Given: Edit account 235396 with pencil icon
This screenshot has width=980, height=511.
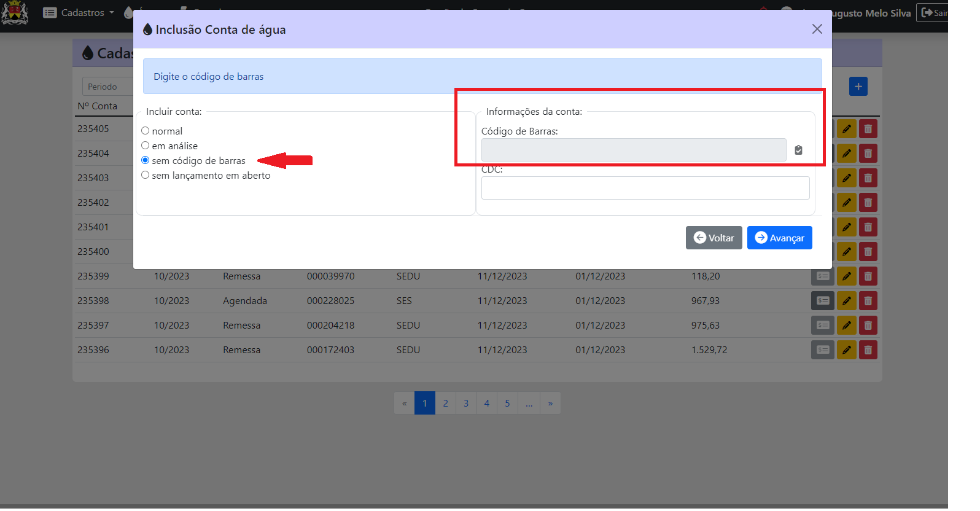Looking at the screenshot, I should 847,350.
